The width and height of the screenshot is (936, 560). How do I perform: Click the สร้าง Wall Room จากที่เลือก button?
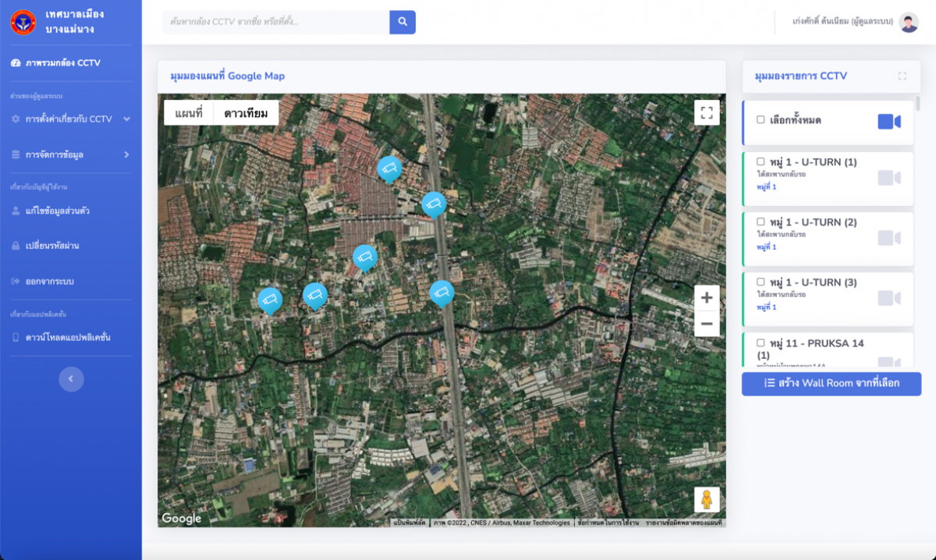(x=831, y=384)
